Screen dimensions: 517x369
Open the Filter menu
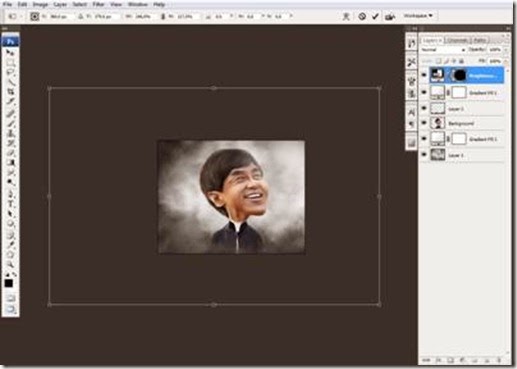(x=98, y=4)
